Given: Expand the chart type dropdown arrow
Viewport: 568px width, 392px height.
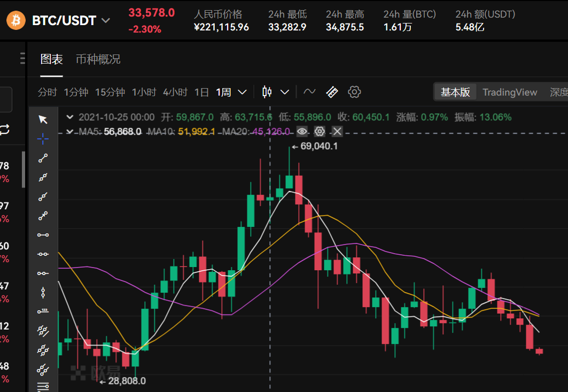Looking at the screenshot, I should click(285, 92).
